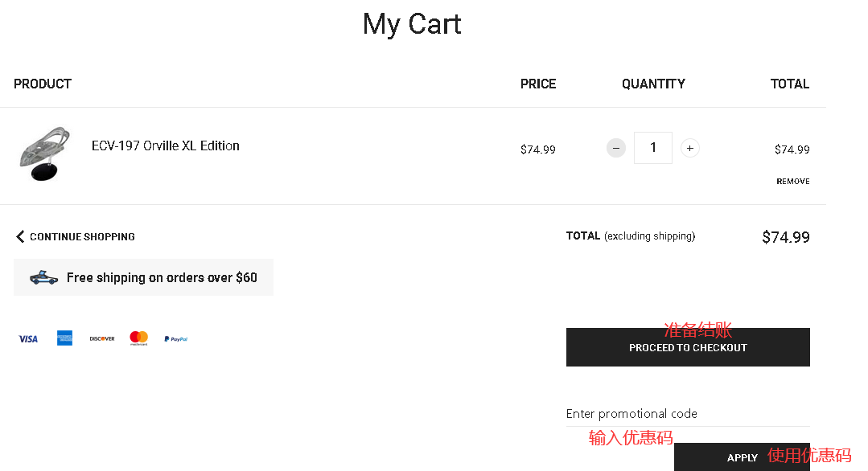Apply the promotional code
The width and height of the screenshot is (868, 471).
point(742,457)
